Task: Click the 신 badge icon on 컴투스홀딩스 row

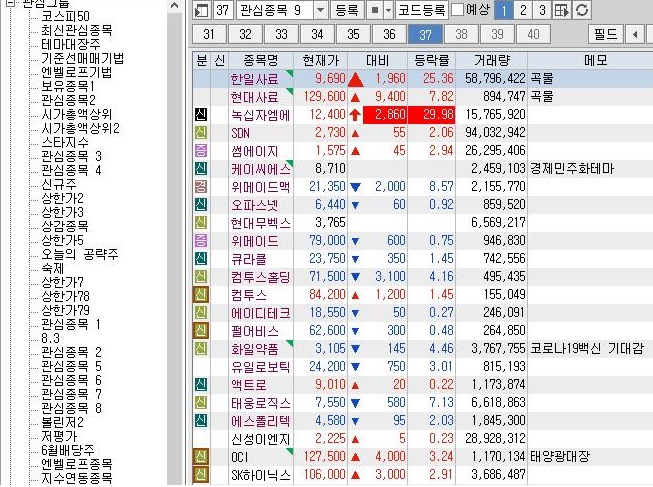Action: (x=201, y=277)
